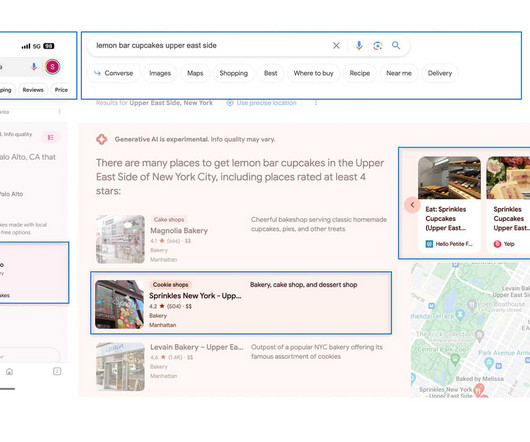The height and width of the screenshot is (442, 530).
Task: Click the Levain Bakery photo thumbnail
Action: pyautogui.click(x=120, y=367)
